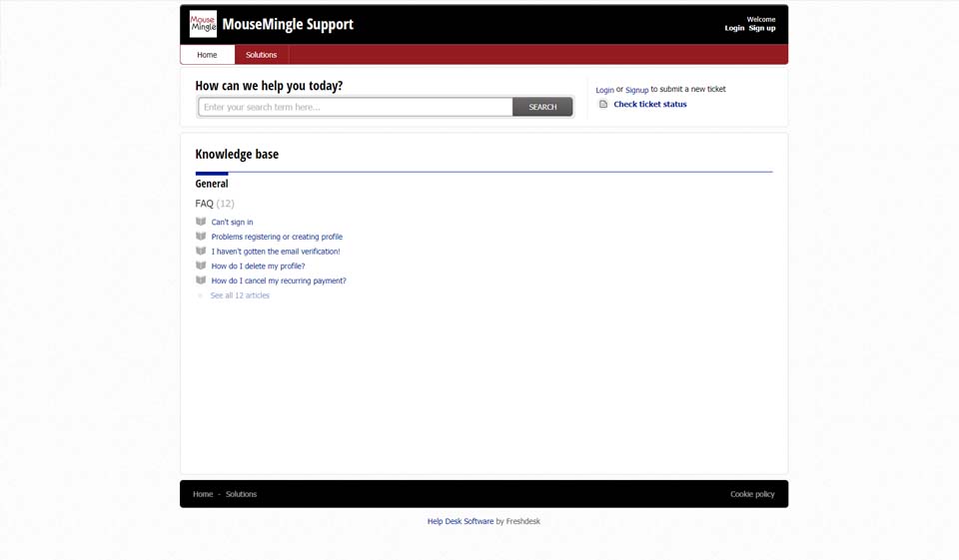This screenshot has height=560, width=959.
Task: Expand See all 12 articles
Action: (x=240, y=295)
